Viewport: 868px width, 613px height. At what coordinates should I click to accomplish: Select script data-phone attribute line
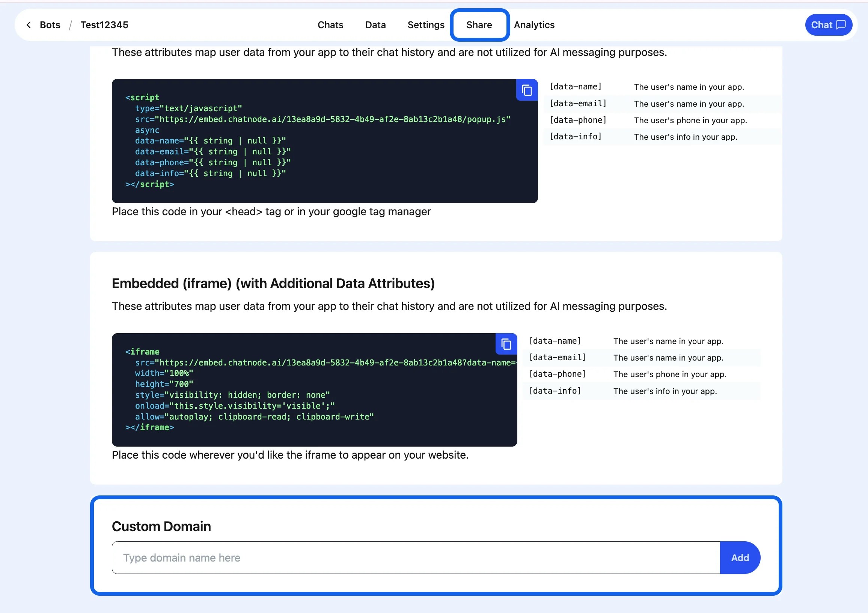[x=213, y=162]
